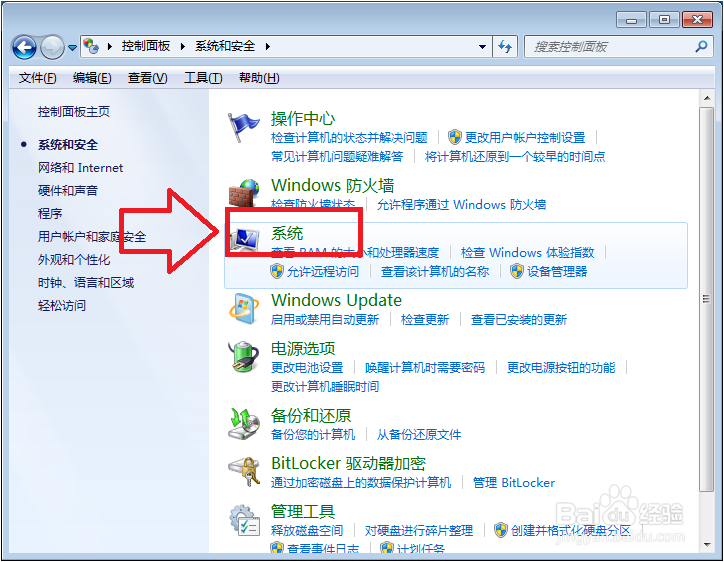The height and width of the screenshot is (562, 724).
Task: Open 轻松访问 category
Action: [62, 306]
